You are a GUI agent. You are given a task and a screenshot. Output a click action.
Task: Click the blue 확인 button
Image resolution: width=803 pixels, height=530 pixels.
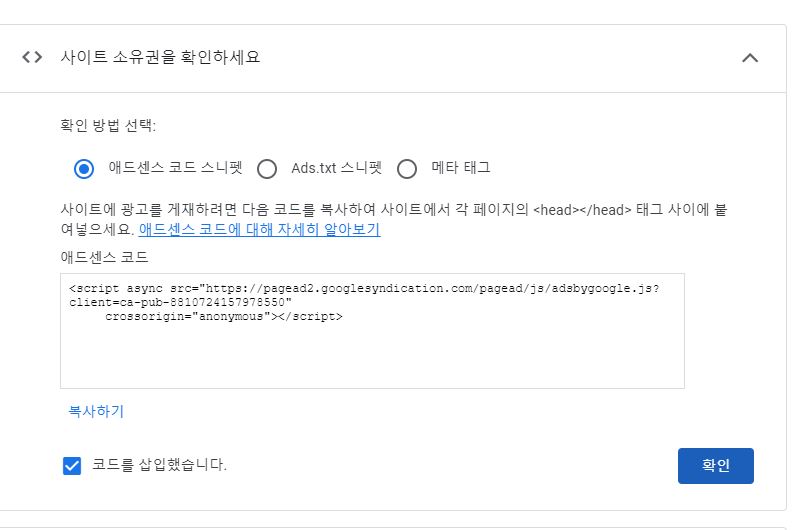[x=715, y=465]
